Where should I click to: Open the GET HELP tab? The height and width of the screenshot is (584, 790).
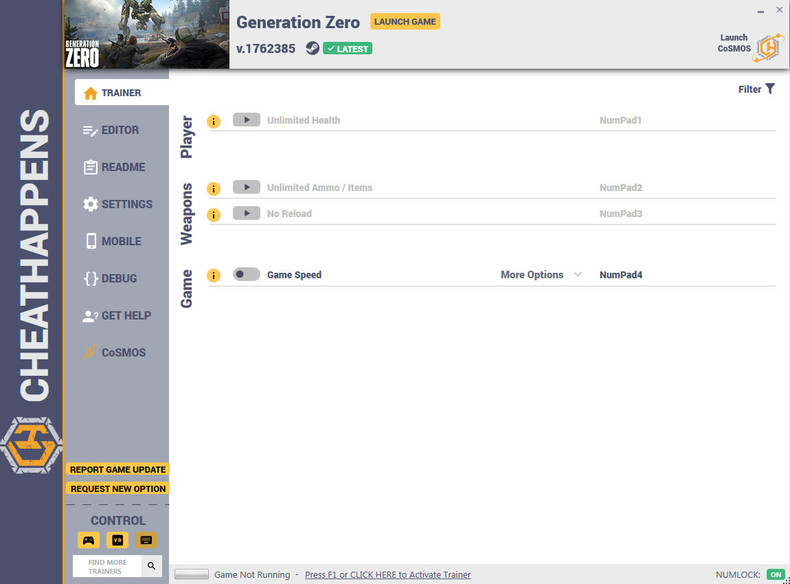[x=117, y=315]
